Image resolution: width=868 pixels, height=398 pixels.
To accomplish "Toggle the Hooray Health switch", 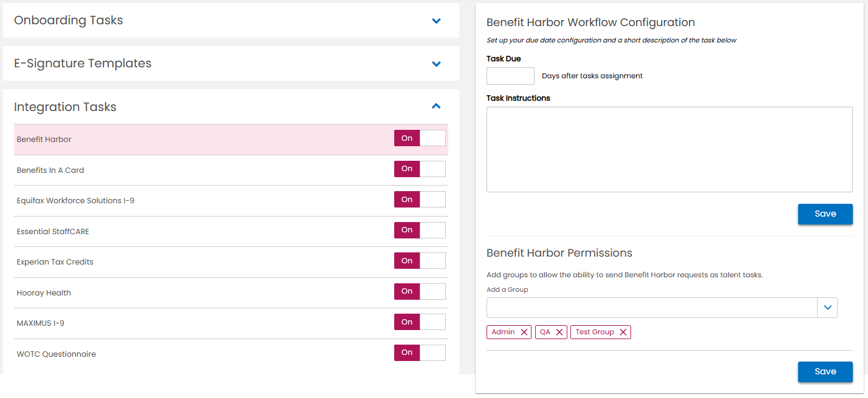I will (420, 291).
